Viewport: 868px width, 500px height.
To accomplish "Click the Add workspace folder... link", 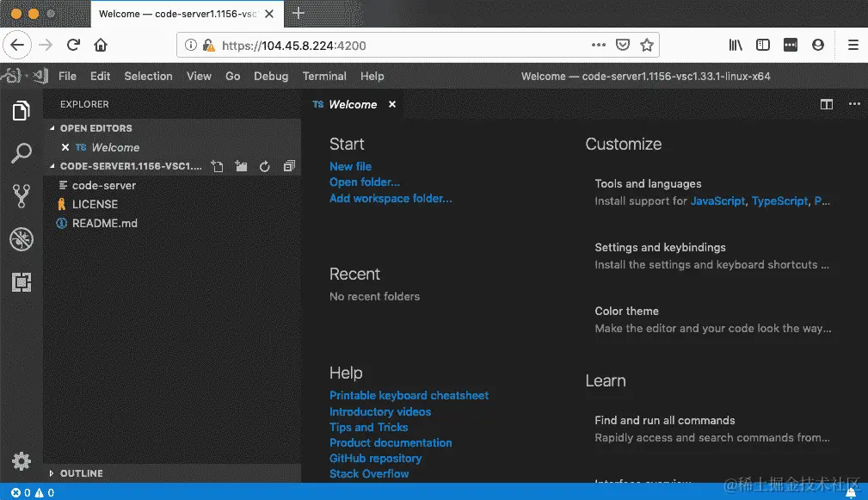I will pyautogui.click(x=391, y=198).
